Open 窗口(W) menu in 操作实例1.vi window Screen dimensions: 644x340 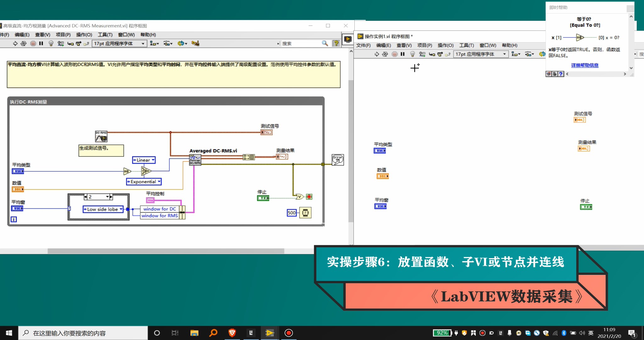click(488, 45)
